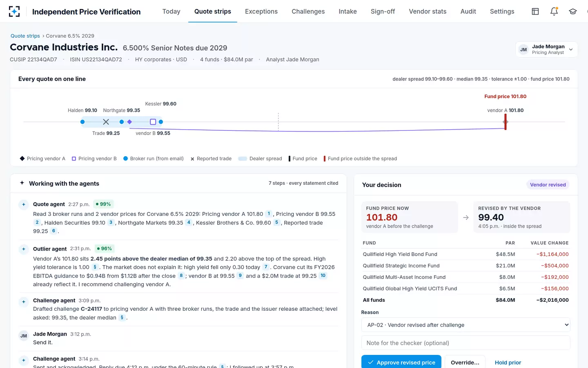The width and height of the screenshot is (588, 368).
Task: Open the Intake tab
Action: point(347,11)
